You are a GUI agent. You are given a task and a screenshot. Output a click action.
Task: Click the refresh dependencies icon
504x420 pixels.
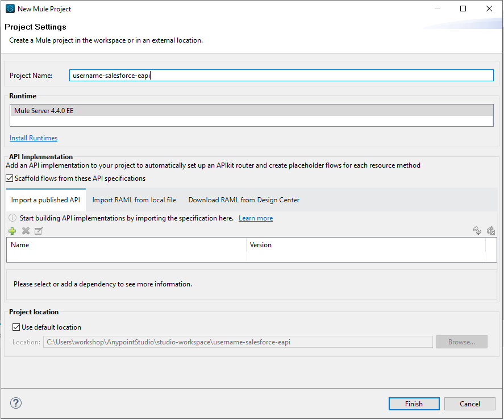477,231
